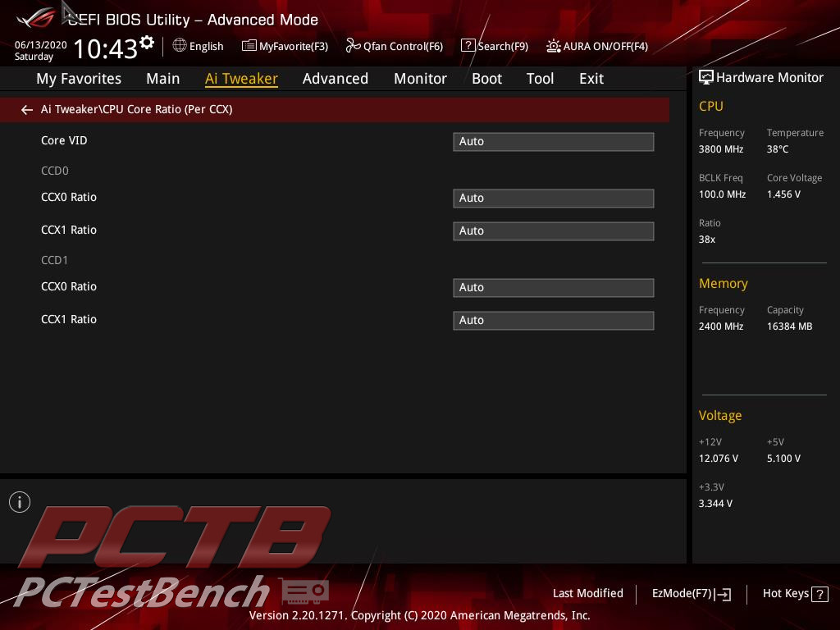
Task: Open the Boot tab
Action: coord(486,79)
